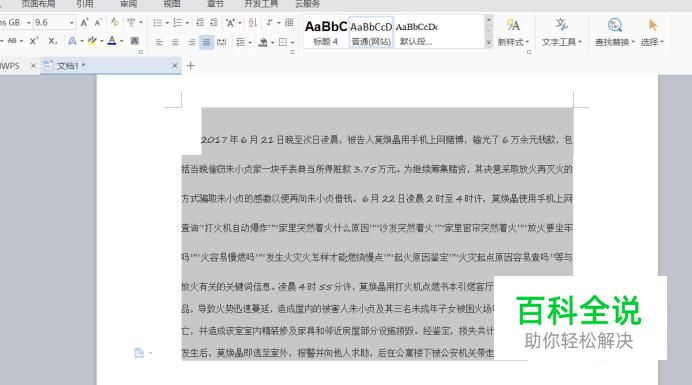
Task: Expand the font color dropdown arrow
Action: point(122,42)
